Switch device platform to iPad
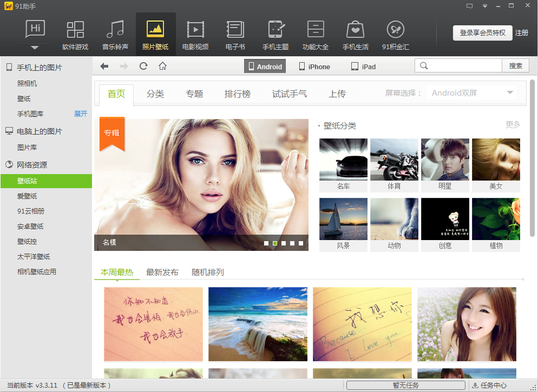The image size is (538, 392). 363,67
